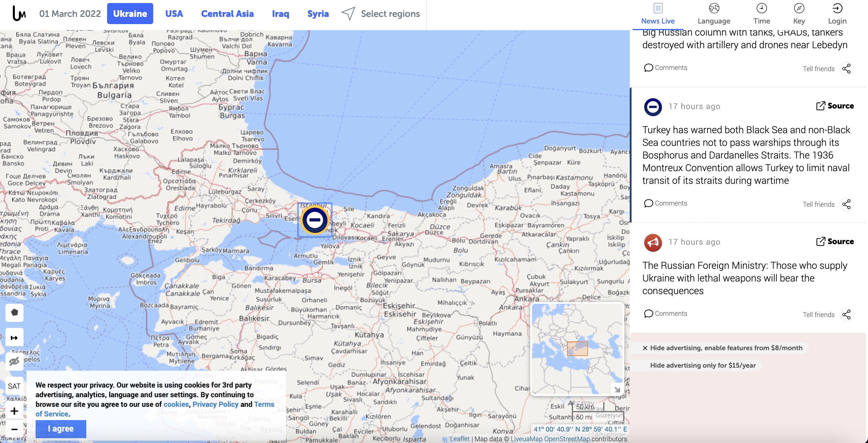Collapse the minimap with arrow button
The width and height of the screenshot is (868, 443).
(x=617, y=389)
